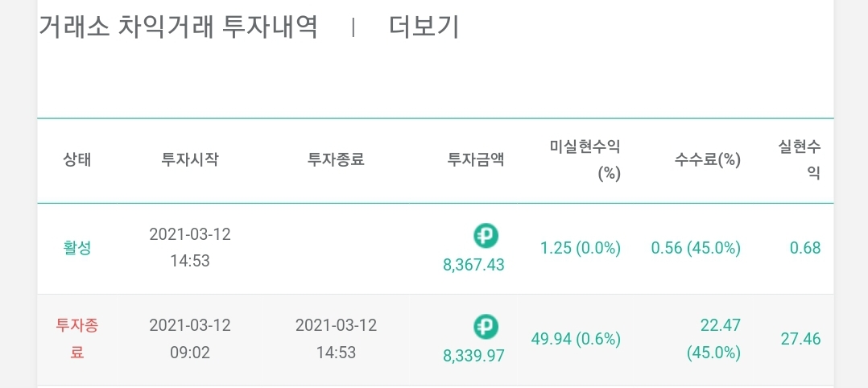Select the 상태 column header
The height and width of the screenshot is (388, 868).
(x=77, y=160)
